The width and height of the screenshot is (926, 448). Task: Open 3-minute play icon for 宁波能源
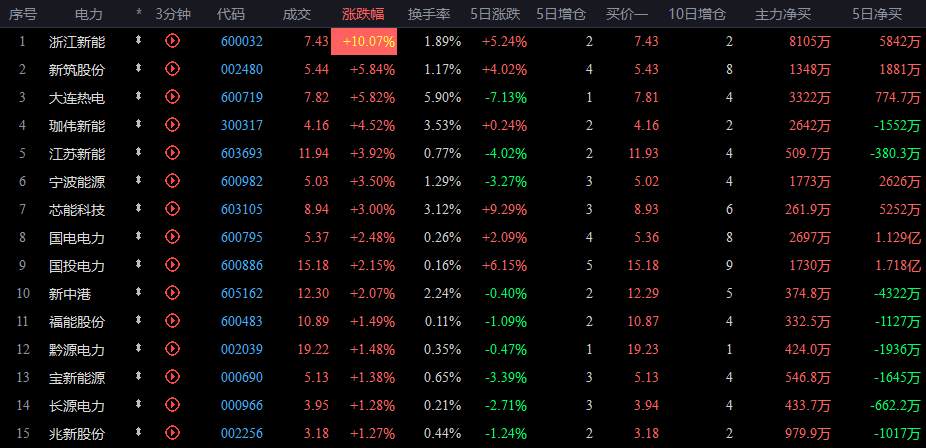coord(172,180)
